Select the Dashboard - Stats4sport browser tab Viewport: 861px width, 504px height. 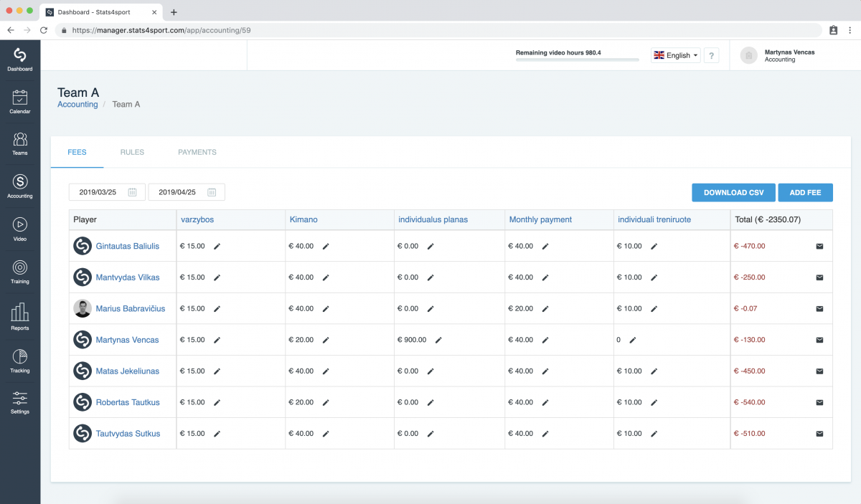(103, 12)
